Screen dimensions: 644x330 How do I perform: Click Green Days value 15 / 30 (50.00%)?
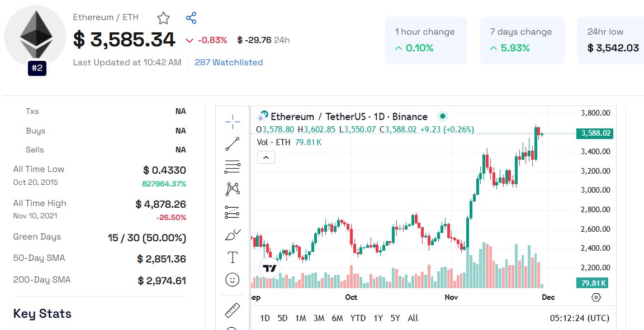pos(146,238)
